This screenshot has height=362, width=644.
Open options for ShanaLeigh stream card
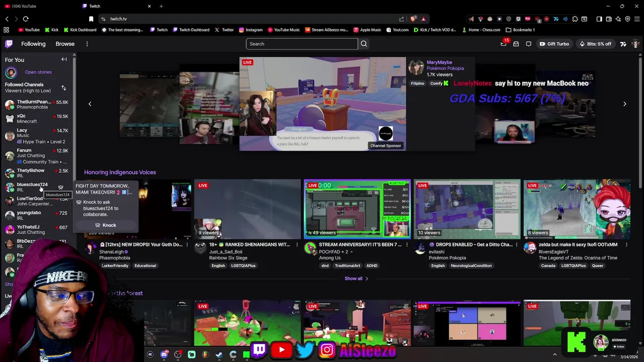click(187, 245)
